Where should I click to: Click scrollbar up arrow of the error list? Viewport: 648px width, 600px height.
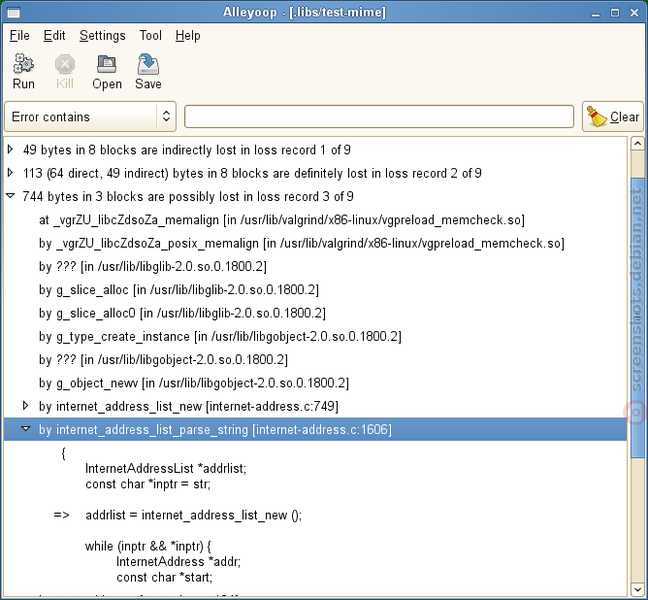(x=637, y=143)
